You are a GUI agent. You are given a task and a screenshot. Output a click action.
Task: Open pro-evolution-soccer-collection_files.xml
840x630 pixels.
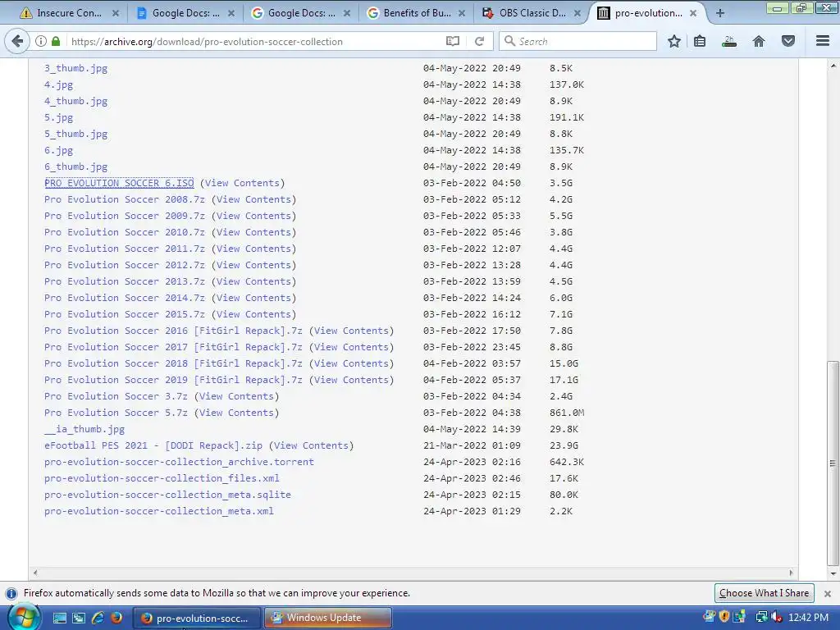(x=162, y=478)
